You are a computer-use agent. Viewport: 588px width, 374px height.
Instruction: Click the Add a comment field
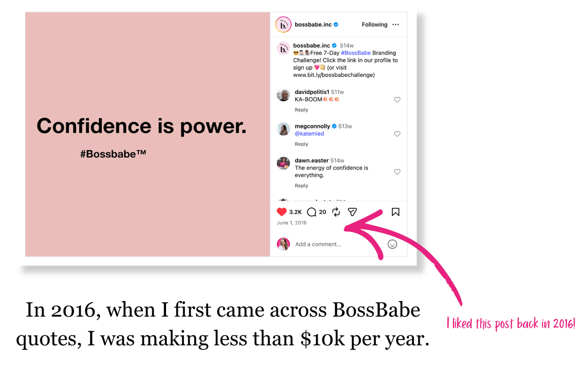335,244
